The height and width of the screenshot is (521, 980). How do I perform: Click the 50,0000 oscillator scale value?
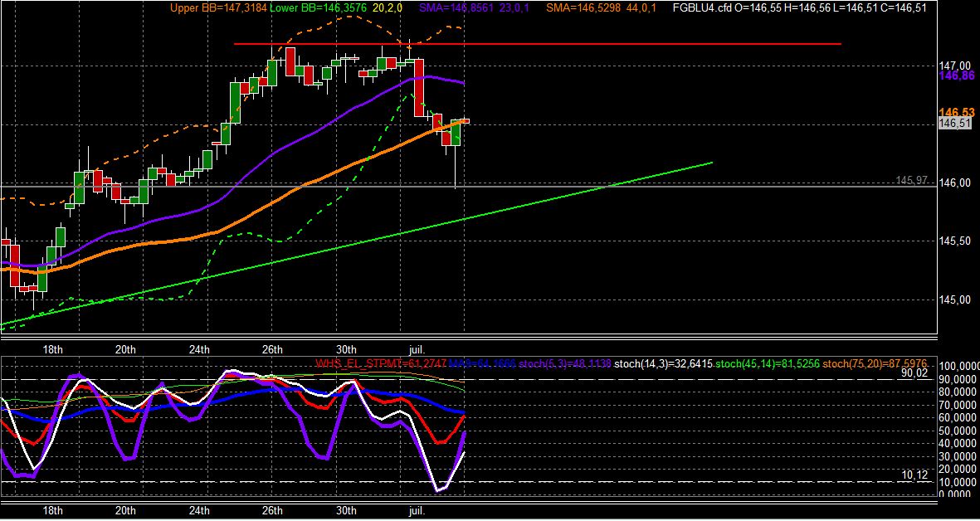(x=958, y=431)
